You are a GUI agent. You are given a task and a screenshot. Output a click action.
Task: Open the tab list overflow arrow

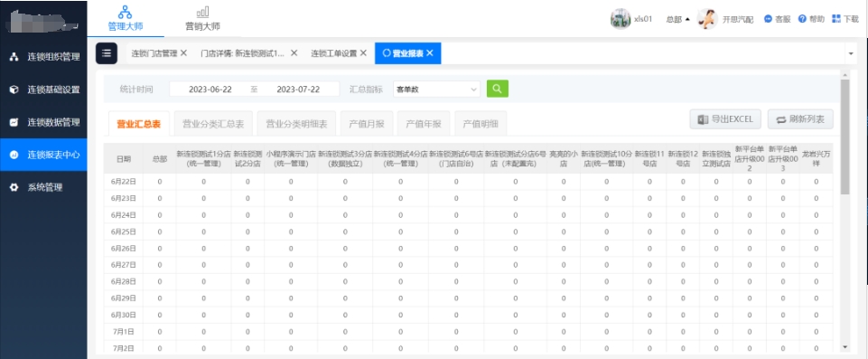pyautogui.click(x=850, y=53)
